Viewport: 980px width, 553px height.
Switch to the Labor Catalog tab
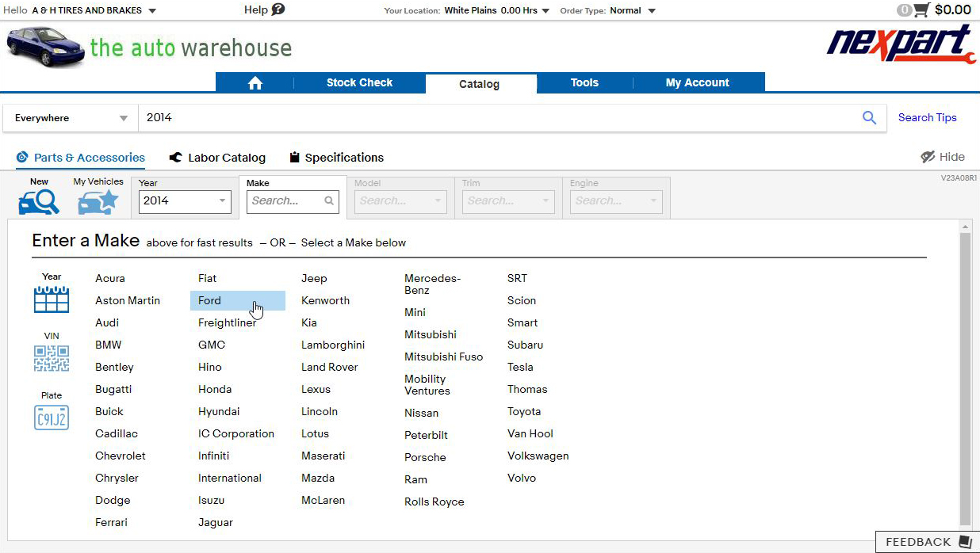click(x=218, y=158)
